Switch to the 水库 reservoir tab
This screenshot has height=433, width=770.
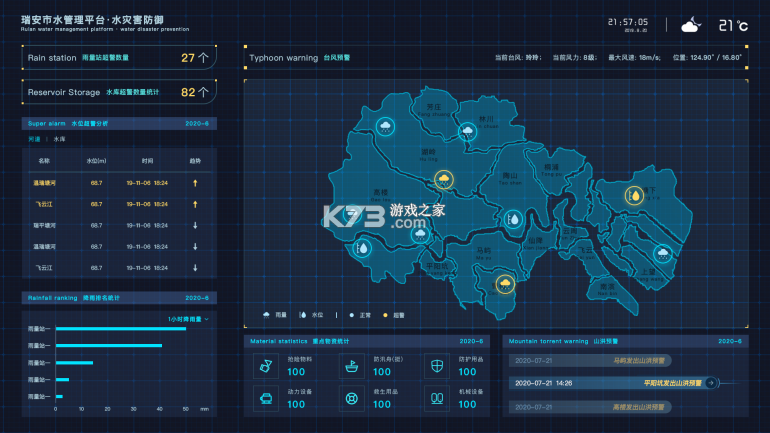click(x=59, y=139)
